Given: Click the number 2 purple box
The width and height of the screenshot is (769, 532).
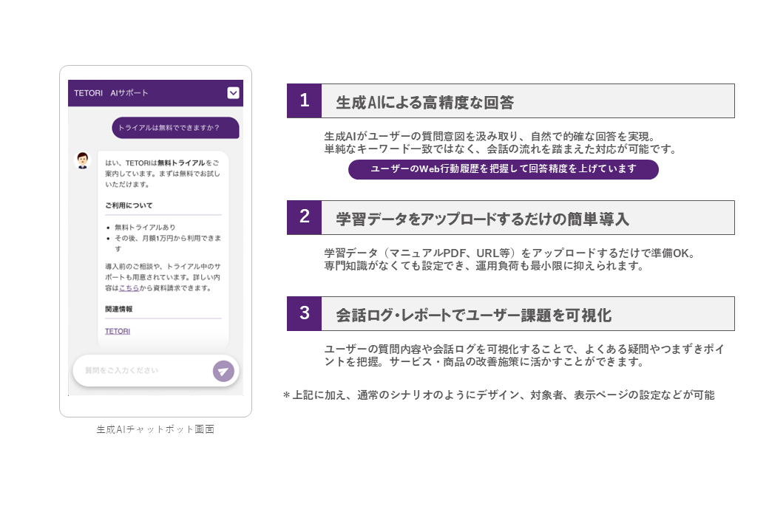Looking at the screenshot, I should (304, 217).
